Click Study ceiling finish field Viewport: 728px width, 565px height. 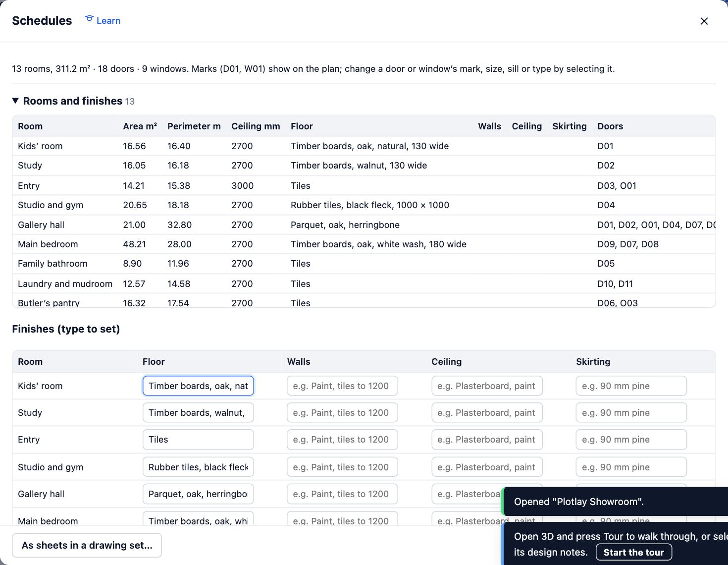click(487, 412)
